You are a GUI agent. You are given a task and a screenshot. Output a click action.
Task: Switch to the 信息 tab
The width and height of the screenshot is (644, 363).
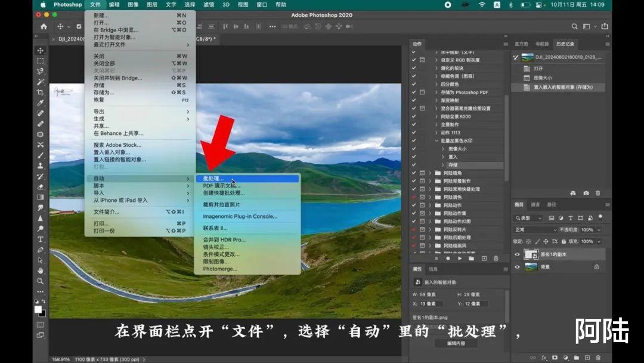coord(434,269)
